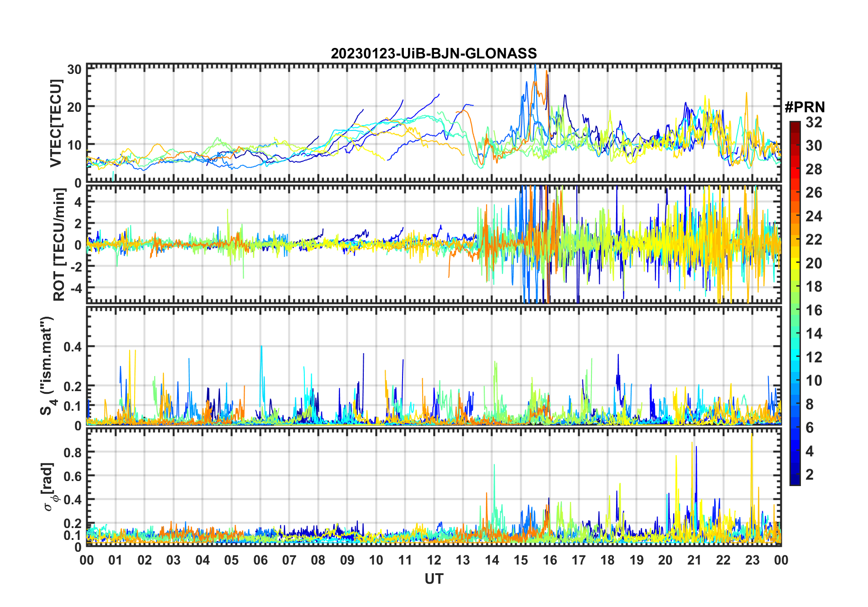Viewport: 868px width, 607px height.
Task: Click the 12 hour tick on UT axis
Action: click(x=434, y=560)
